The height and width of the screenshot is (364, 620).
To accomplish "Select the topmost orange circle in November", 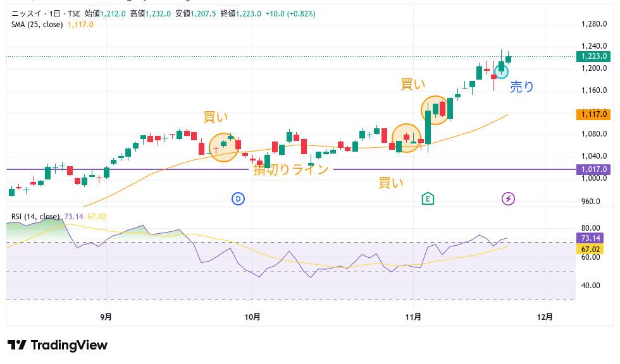I will coord(437,110).
